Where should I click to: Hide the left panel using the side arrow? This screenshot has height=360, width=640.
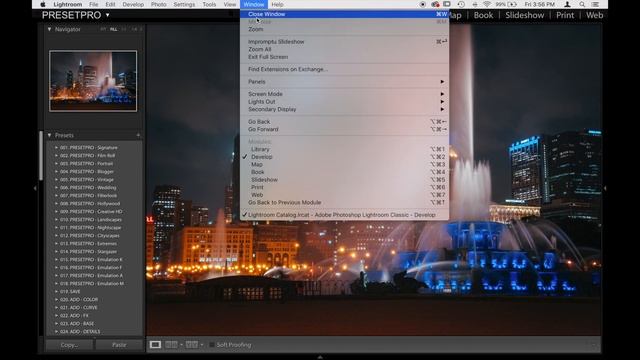point(35,188)
